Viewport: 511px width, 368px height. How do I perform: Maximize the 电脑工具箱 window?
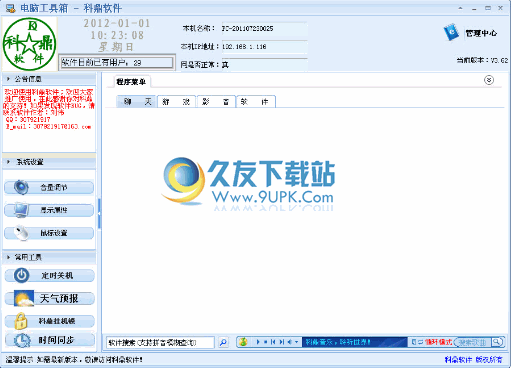488,8
